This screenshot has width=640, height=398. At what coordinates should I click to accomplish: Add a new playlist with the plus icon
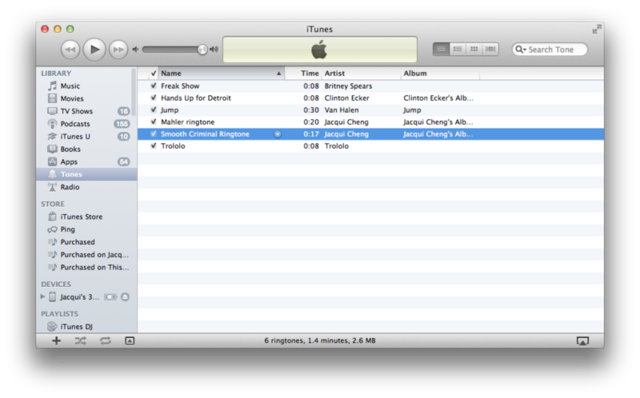click(56, 340)
